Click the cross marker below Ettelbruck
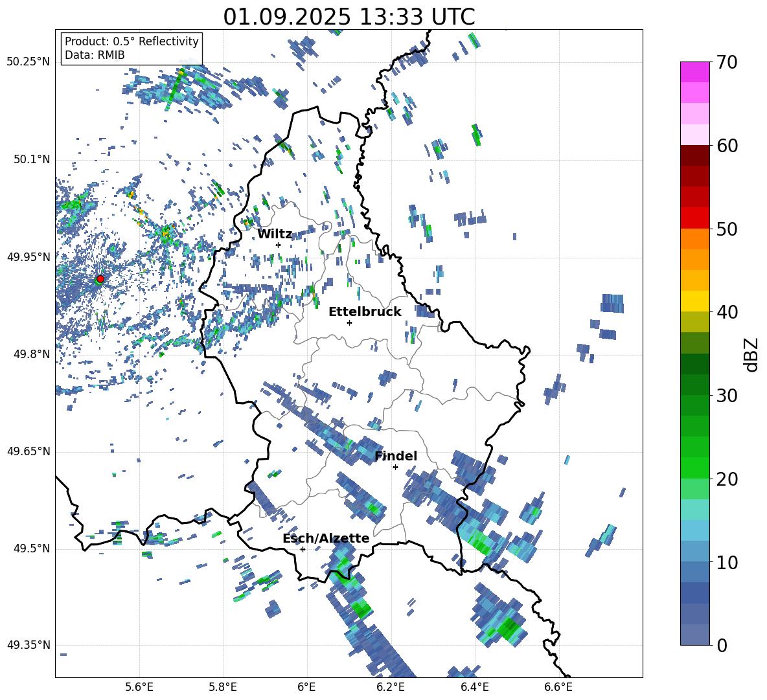The image size is (767, 700). [349, 322]
